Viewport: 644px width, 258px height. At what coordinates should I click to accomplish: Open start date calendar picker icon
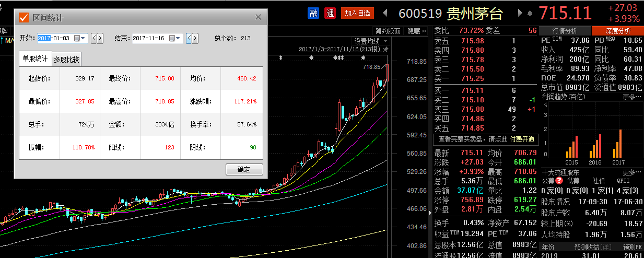[x=77, y=38]
